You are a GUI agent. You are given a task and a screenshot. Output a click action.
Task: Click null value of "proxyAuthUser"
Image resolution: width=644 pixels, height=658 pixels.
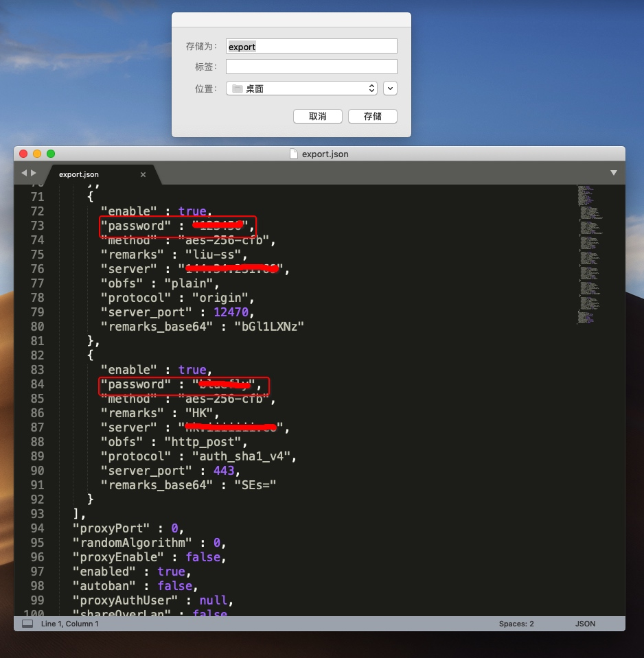[x=214, y=600]
